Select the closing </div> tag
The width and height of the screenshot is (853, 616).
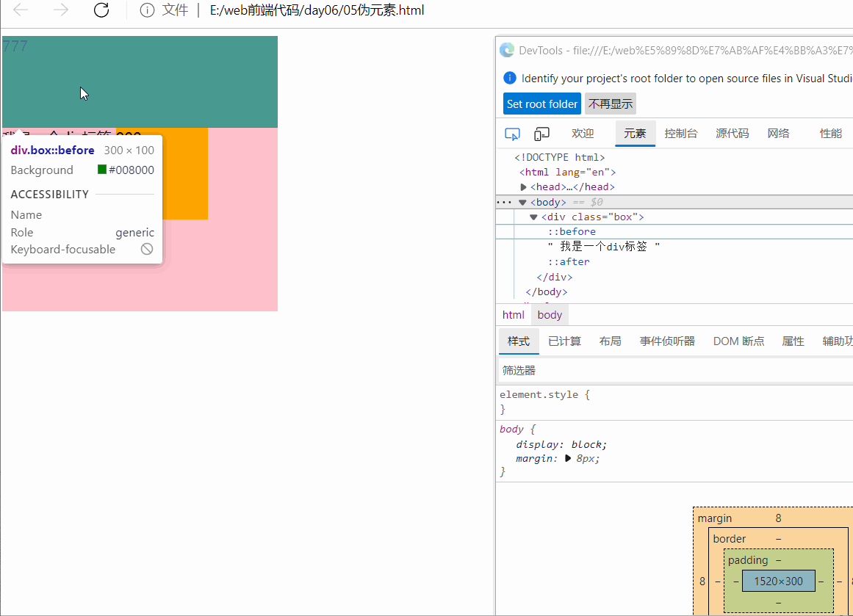555,277
